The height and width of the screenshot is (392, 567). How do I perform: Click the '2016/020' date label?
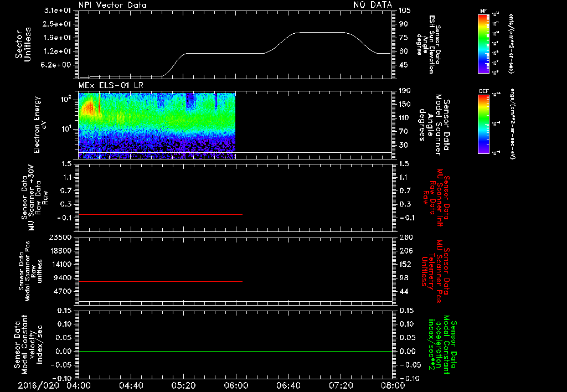39,385
